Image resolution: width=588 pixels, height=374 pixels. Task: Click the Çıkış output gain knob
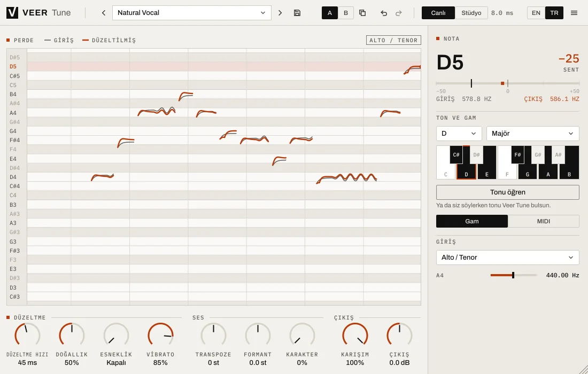399,335
